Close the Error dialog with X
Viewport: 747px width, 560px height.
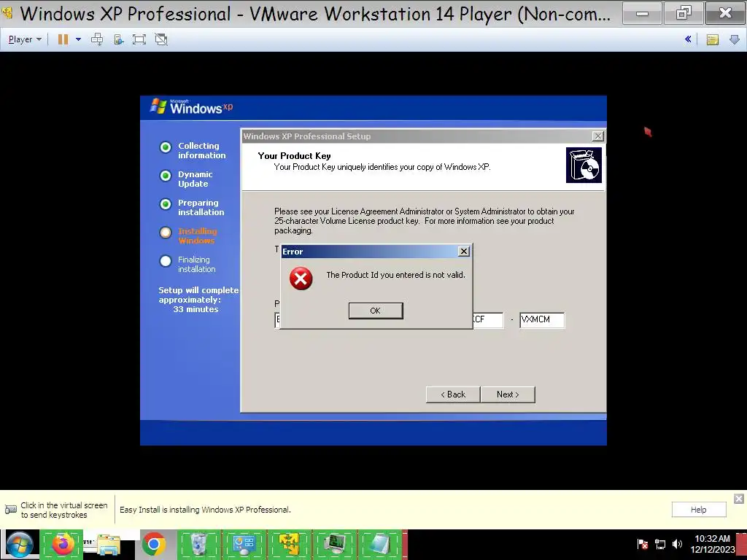click(463, 251)
